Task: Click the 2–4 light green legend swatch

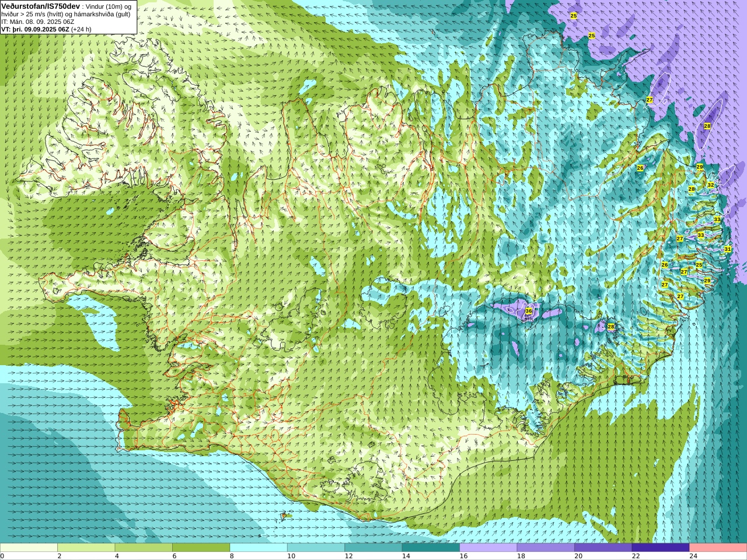Action: (x=86, y=548)
